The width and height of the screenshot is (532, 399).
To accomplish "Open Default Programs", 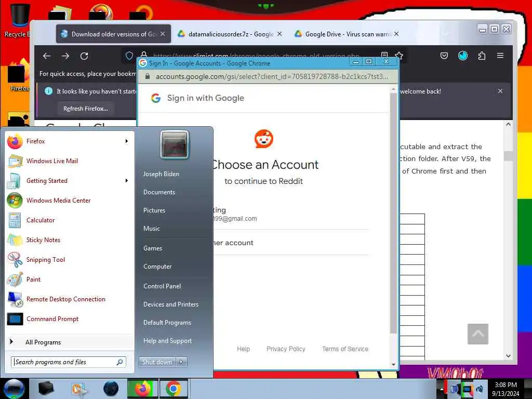I will [x=167, y=323].
